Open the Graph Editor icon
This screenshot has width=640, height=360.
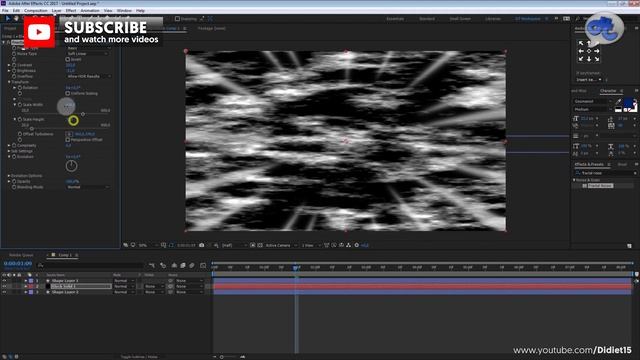point(203,266)
